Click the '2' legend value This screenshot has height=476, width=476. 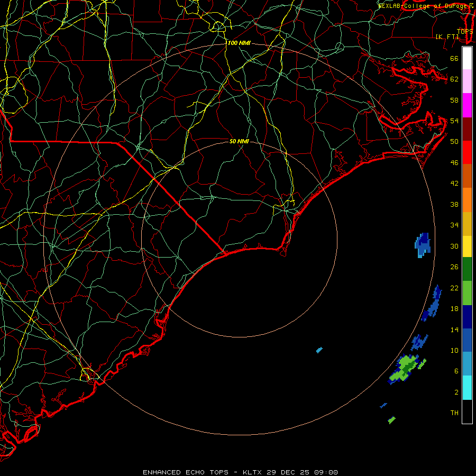point(456,392)
